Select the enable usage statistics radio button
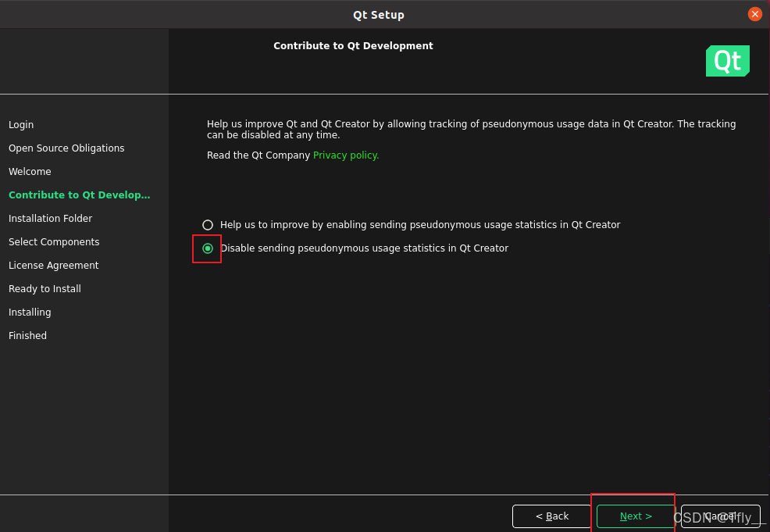 click(x=208, y=225)
